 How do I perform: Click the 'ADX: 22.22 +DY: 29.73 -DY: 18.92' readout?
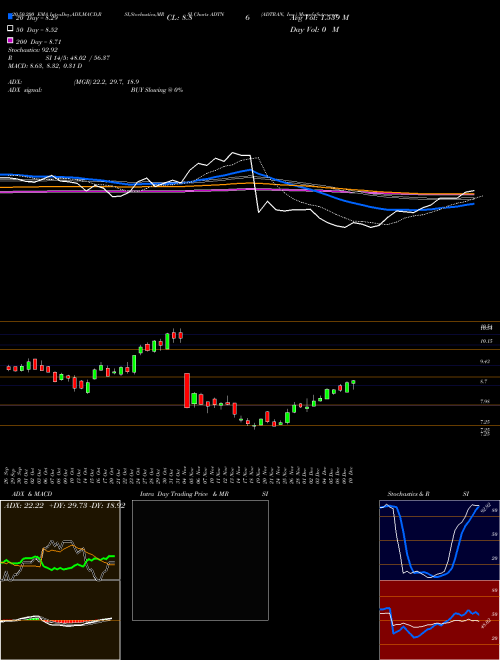point(64,506)
